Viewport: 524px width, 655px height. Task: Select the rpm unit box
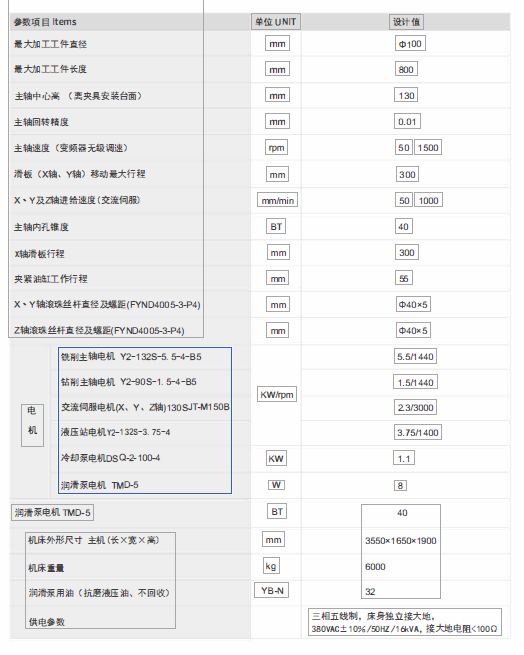click(x=276, y=147)
